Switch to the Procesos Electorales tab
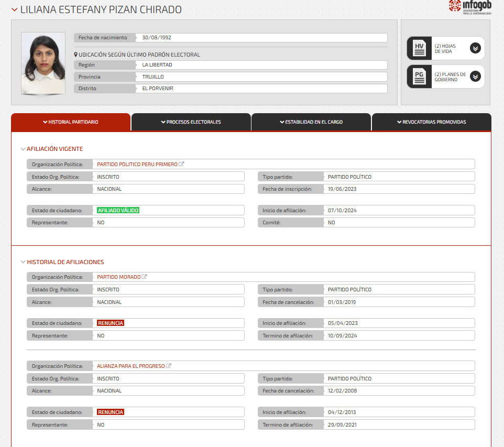Screen dimensions: 504x447 pos(191,122)
